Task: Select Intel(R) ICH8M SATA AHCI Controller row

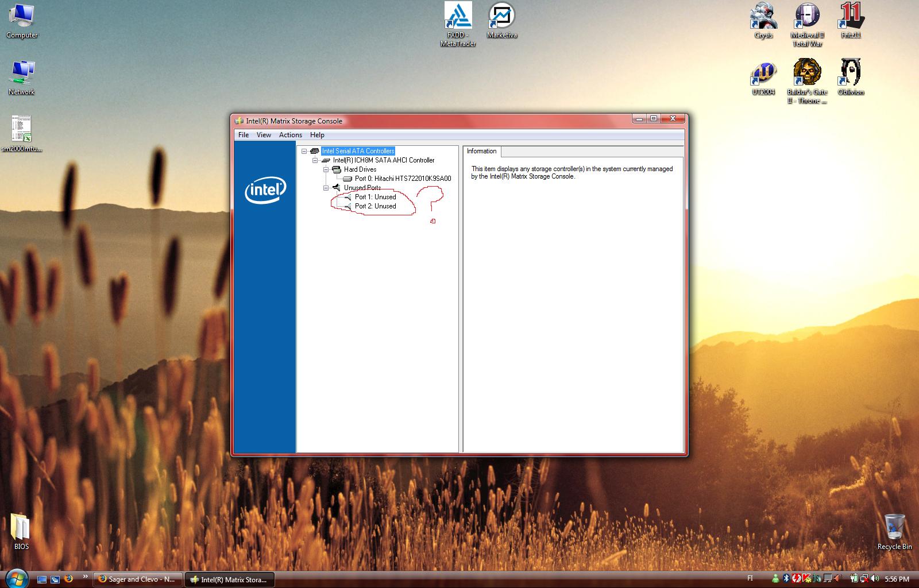Action: [x=384, y=160]
